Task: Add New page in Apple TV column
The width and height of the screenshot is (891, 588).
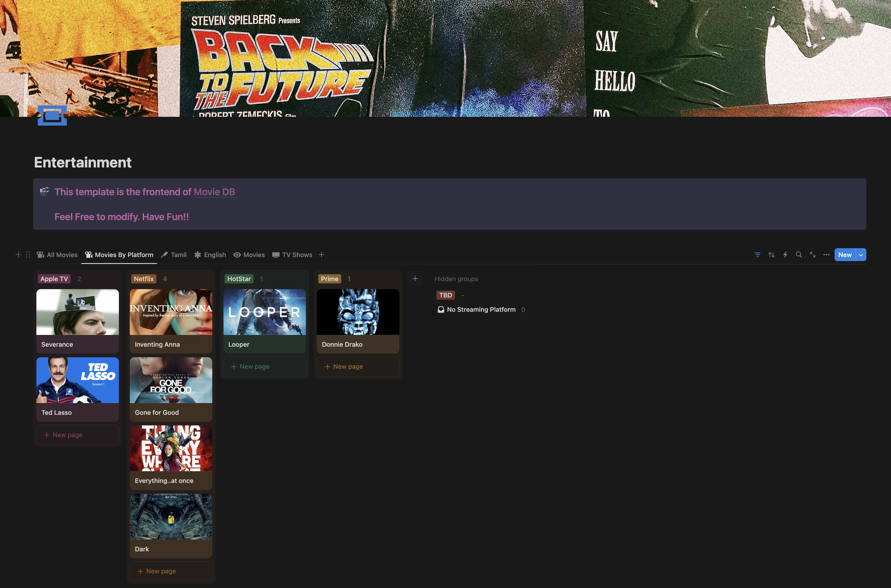Action: 78,435
